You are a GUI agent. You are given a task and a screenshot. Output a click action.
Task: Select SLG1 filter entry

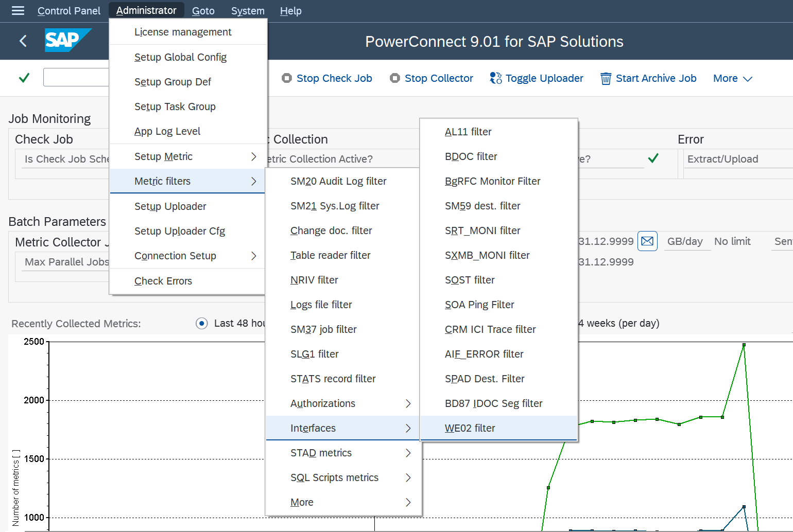click(x=343, y=354)
